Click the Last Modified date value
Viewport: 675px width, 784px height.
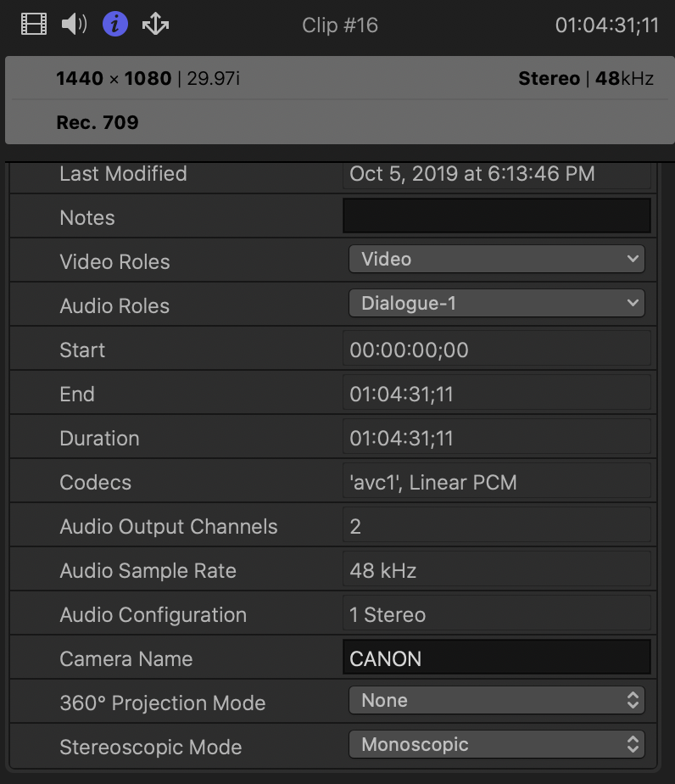496,174
